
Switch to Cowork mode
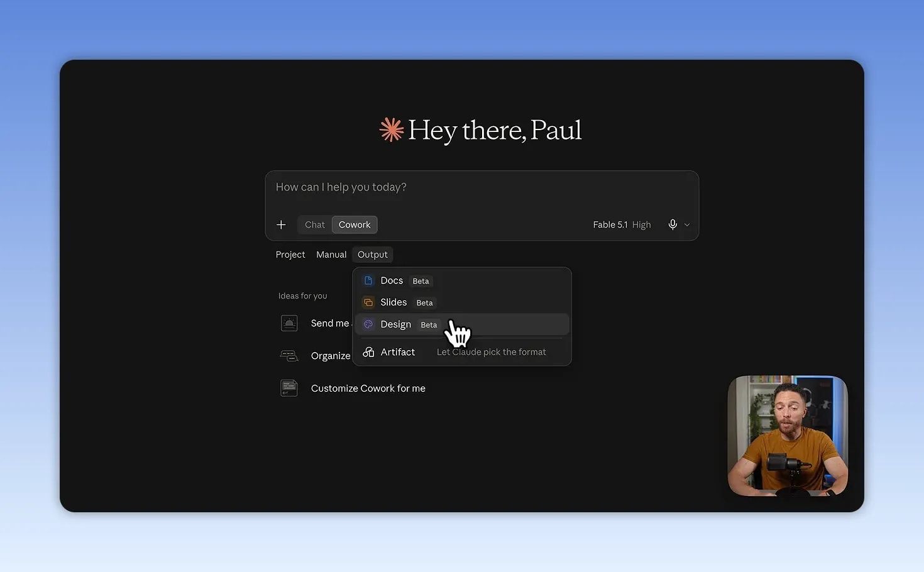click(x=355, y=224)
